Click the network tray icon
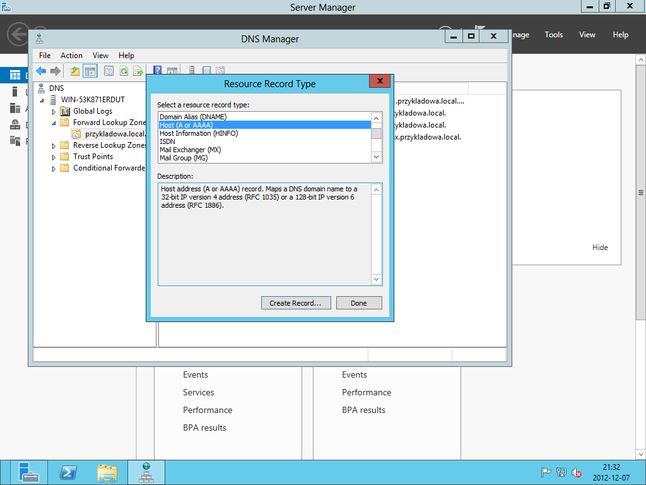 [561, 472]
